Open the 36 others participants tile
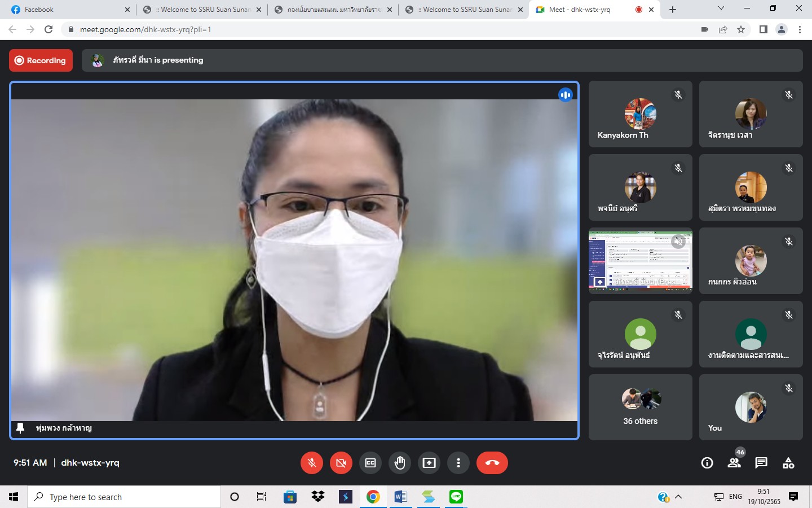Screen dimensions: 812x508 click(x=640, y=407)
